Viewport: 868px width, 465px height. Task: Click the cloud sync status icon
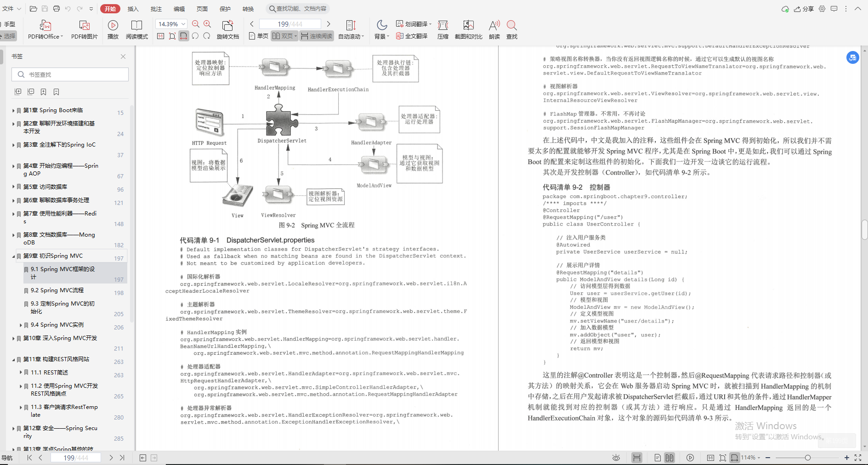[x=785, y=9]
